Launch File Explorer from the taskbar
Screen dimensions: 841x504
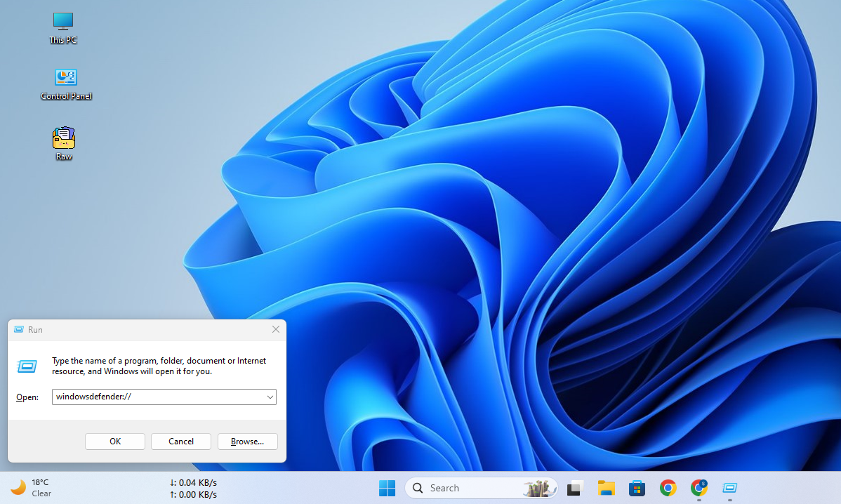(x=606, y=488)
